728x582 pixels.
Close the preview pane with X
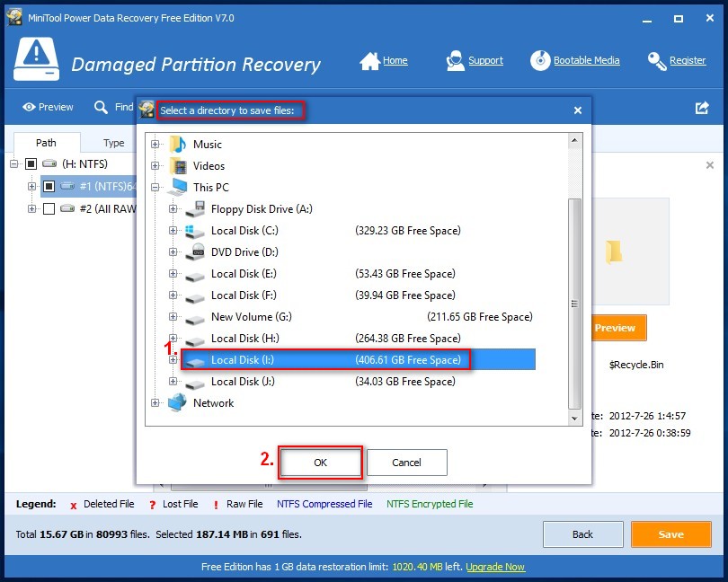pos(709,165)
